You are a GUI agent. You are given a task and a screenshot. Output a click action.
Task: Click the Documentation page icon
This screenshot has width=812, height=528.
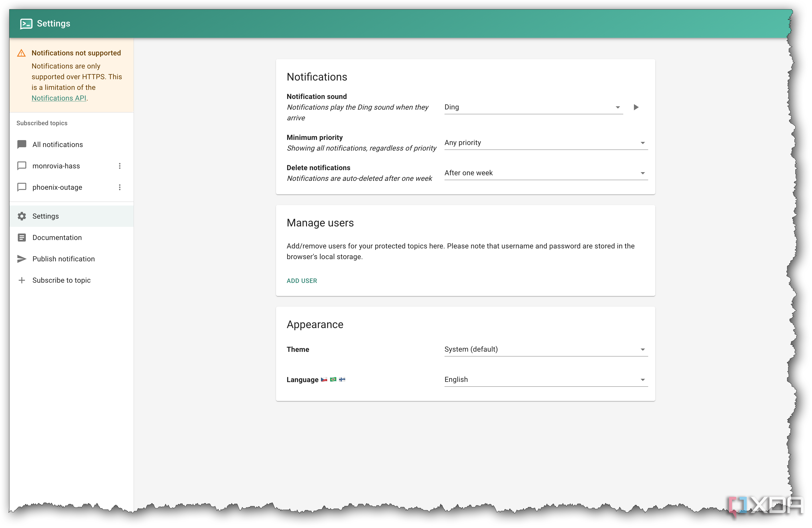(22, 238)
